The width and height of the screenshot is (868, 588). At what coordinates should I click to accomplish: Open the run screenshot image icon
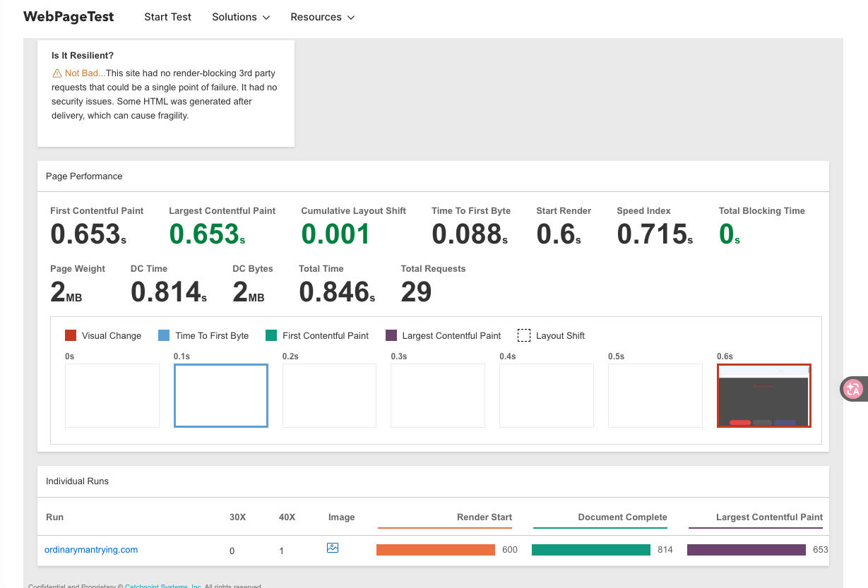tap(333, 547)
